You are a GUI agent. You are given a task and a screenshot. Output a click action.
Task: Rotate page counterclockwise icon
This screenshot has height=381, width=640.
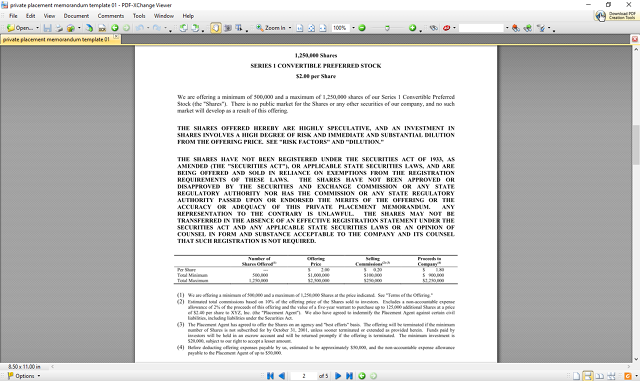click(x=184, y=28)
